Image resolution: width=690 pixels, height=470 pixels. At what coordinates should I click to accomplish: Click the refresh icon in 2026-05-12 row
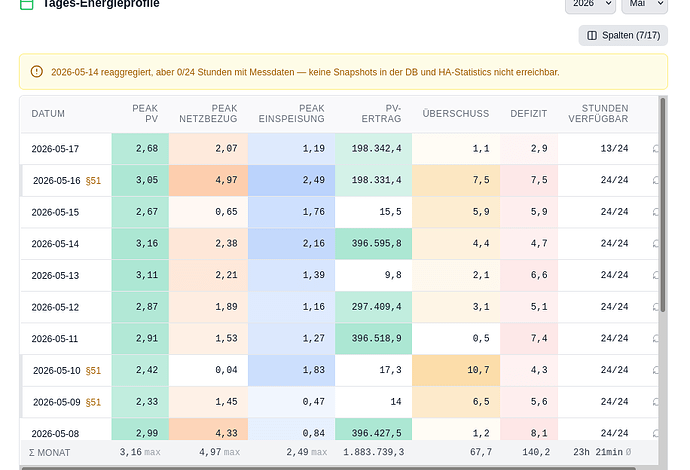point(656,307)
